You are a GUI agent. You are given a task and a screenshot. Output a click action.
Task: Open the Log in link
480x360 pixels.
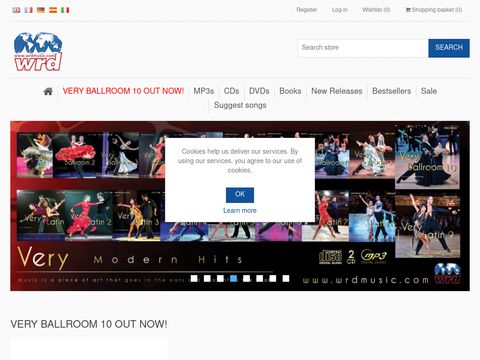[340, 10]
